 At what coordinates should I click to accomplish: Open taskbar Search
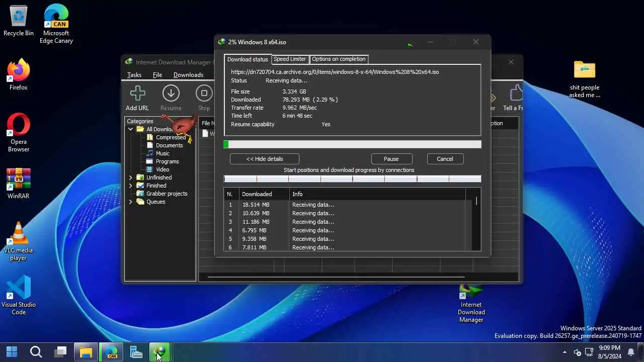click(x=36, y=351)
